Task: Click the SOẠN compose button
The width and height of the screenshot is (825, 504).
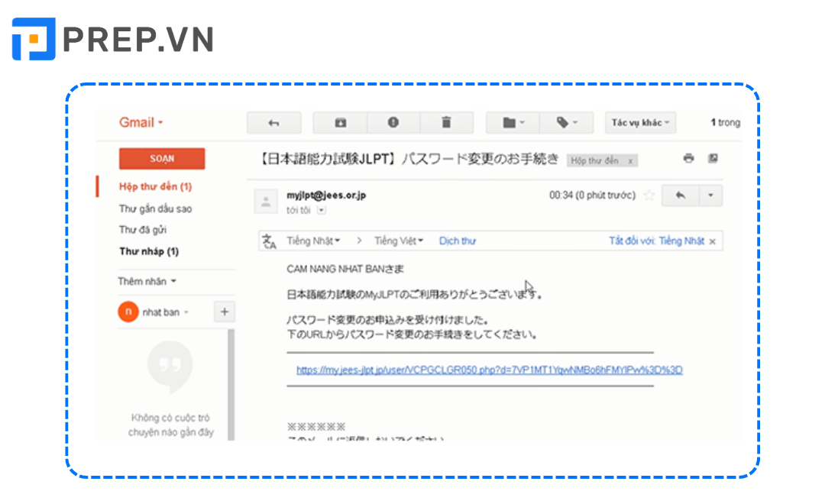Action: 161,158
